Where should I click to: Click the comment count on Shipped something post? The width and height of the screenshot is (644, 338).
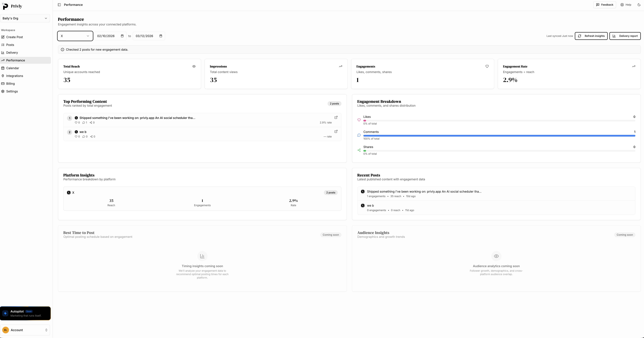[85, 123]
